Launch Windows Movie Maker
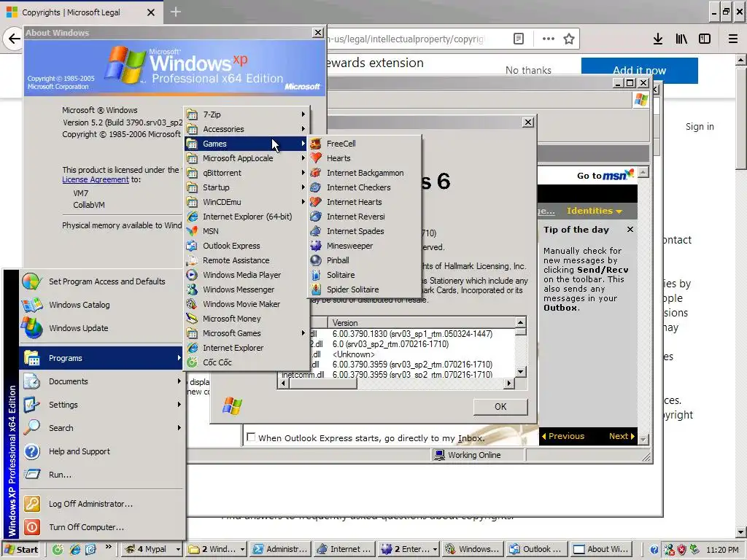This screenshot has width=747, height=560. click(x=247, y=304)
